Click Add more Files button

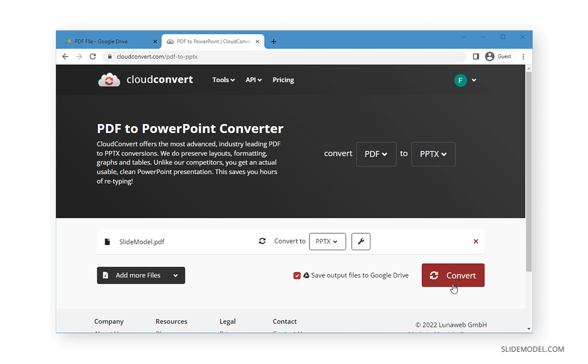[141, 275]
